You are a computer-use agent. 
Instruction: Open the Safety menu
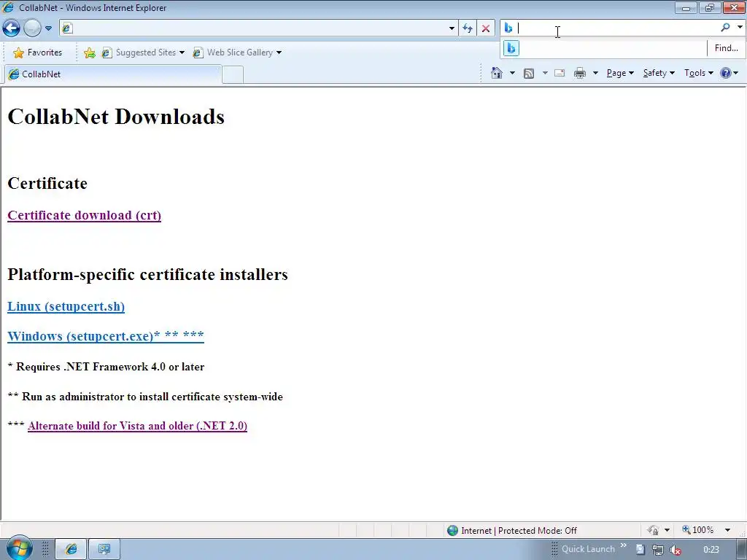pos(659,73)
